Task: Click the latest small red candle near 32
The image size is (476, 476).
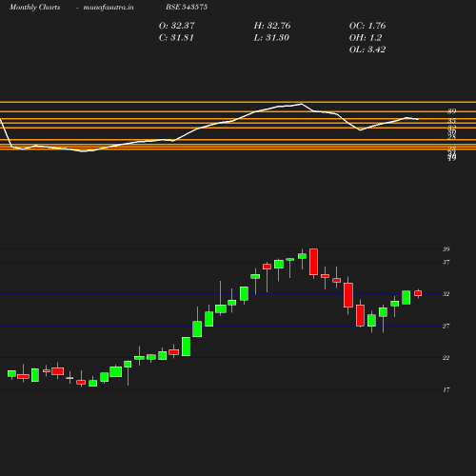Action: pyautogui.click(x=418, y=293)
